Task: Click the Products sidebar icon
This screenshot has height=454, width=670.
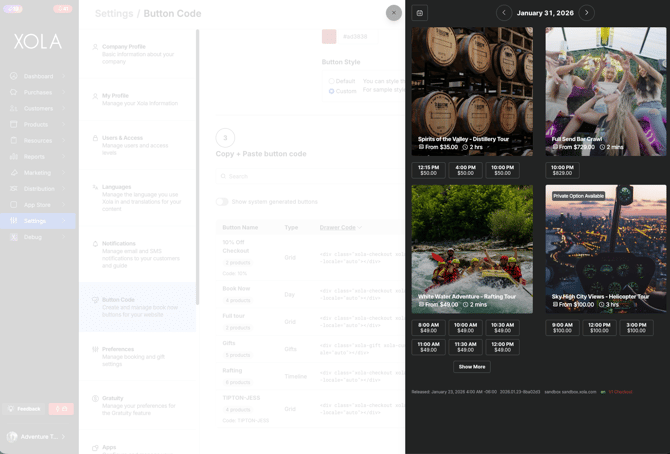Action: click(14, 124)
